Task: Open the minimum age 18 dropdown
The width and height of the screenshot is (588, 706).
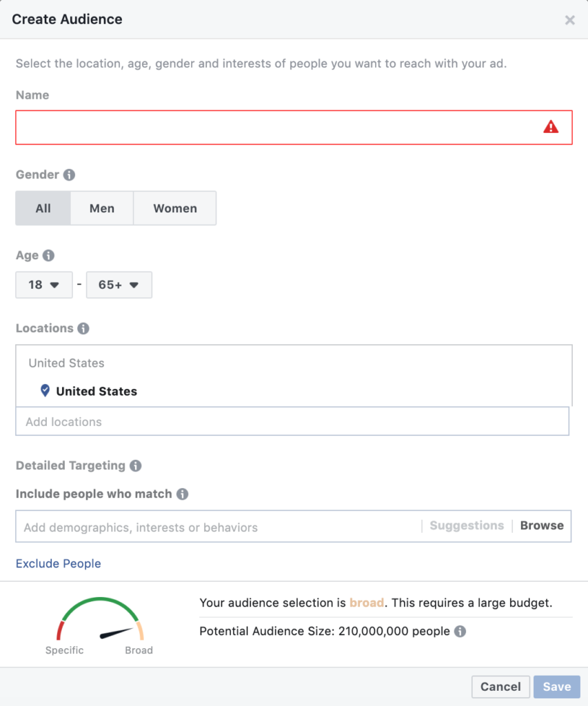Action: coord(44,285)
